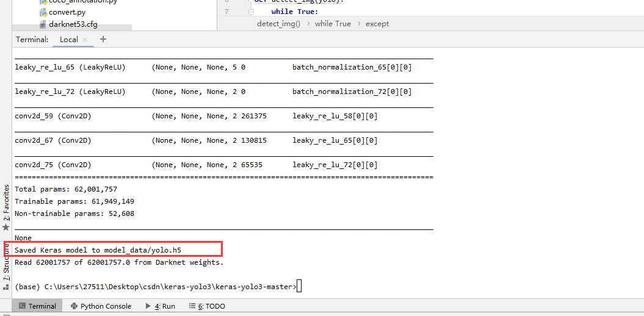Image resolution: width=644 pixels, height=316 pixels.
Task: Click 'Trainable params: 61,949,149' line
Action: click(x=74, y=201)
